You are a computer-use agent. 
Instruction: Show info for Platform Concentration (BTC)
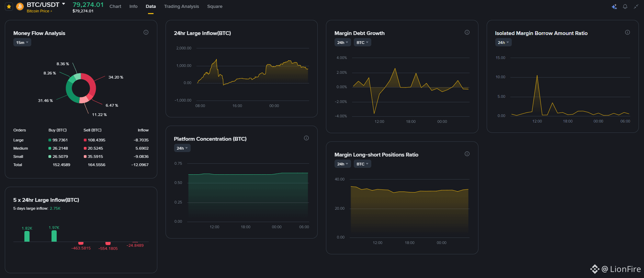click(306, 138)
